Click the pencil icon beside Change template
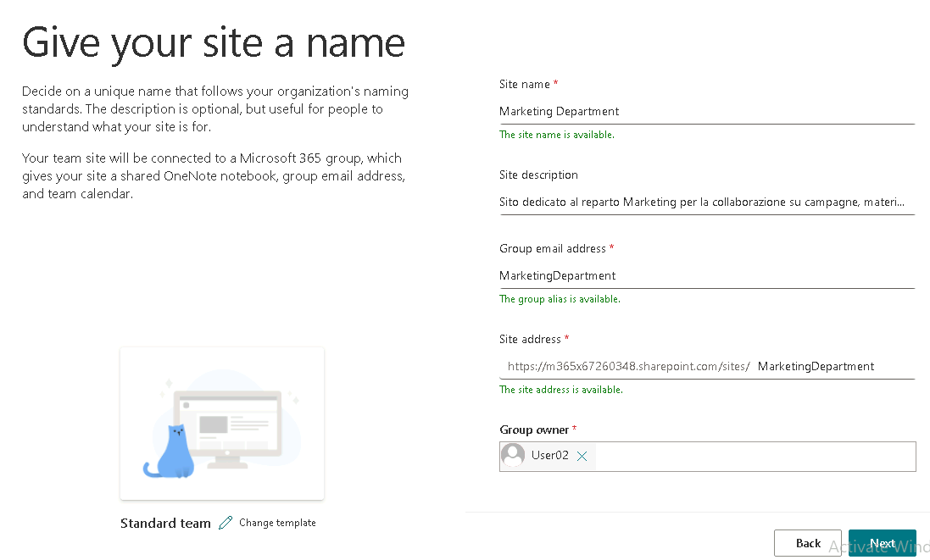Image resolution: width=930 pixels, height=560 pixels. tap(226, 523)
